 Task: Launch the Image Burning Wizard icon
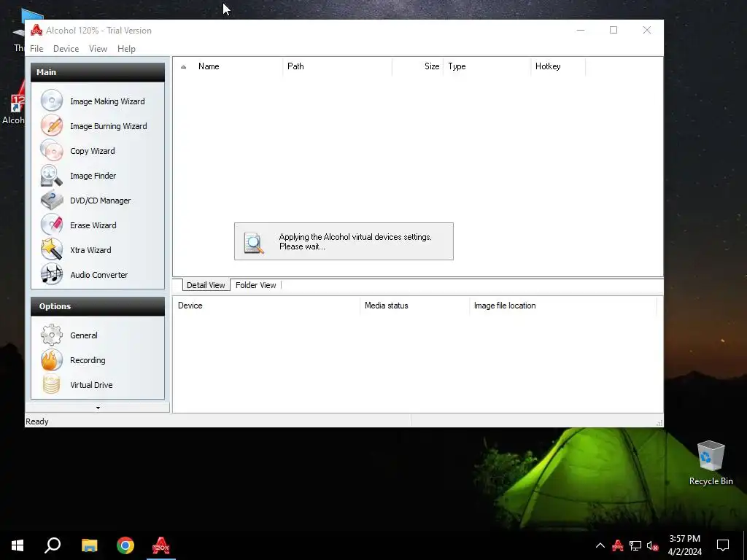[52, 125]
